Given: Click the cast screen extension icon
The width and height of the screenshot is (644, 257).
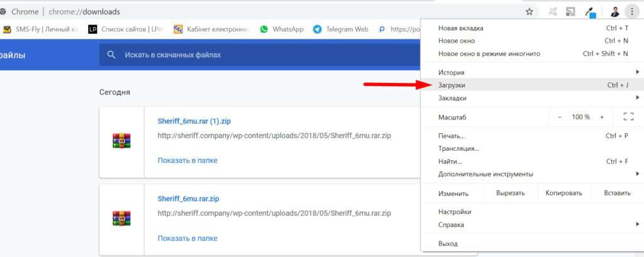Looking at the screenshot, I should pyautogui.click(x=571, y=11).
